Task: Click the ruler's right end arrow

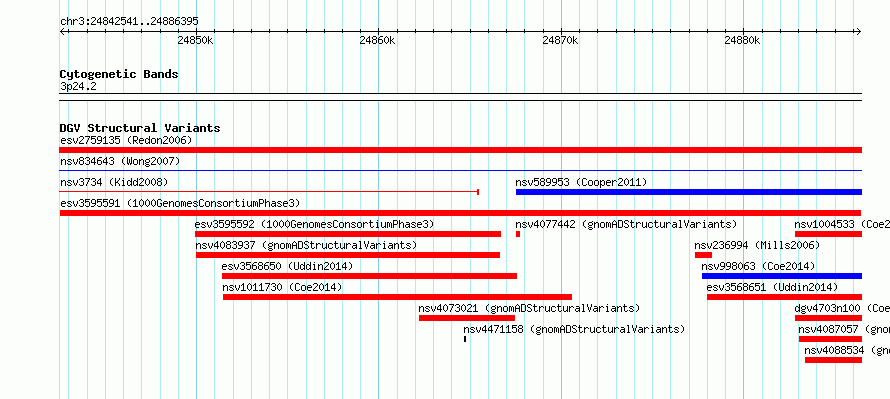Action: pos(858,32)
